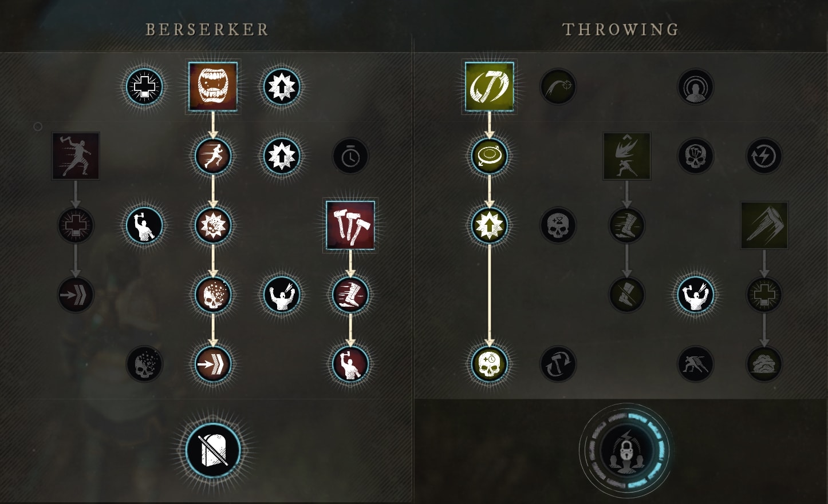Click the Throwing tree heading

pos(621,30)
